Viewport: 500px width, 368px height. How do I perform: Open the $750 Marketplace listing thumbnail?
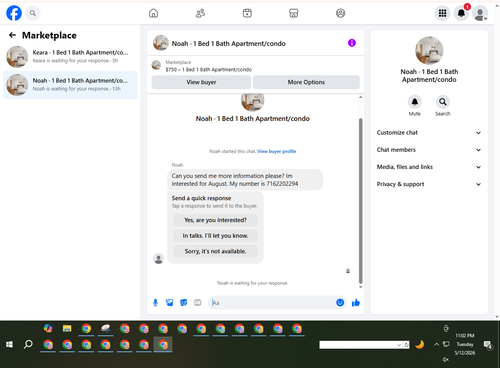156,65
